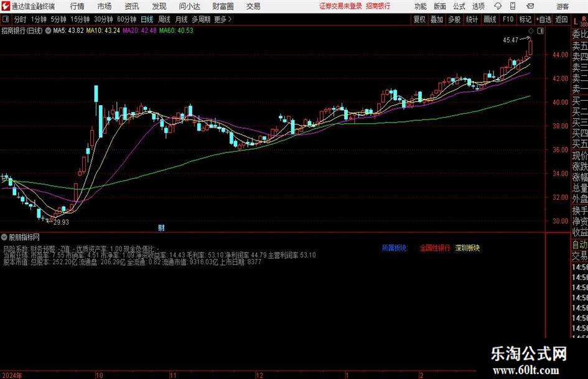This screenshot has height=379, width=588.
Task: Open the 发现 menu
Action: tap(159, 6)
